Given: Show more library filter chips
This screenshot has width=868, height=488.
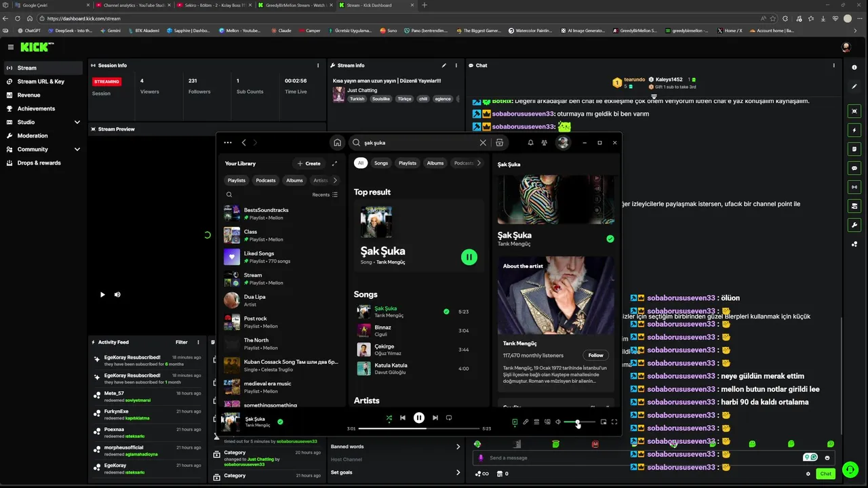Looking at the screenshot, I should coord(335,180).
